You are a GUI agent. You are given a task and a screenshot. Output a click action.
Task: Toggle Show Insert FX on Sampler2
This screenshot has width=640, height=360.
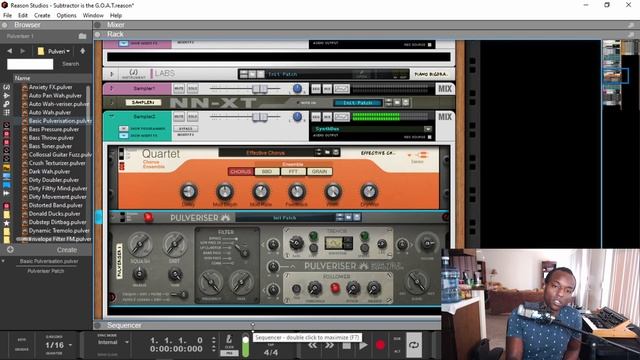124,136
